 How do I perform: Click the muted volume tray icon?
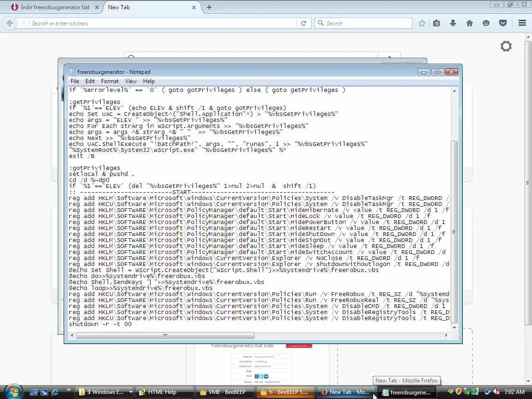496,392
